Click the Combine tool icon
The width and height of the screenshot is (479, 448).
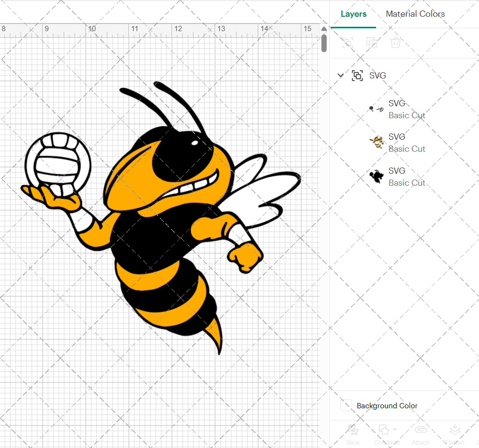[x=384, y=430]
